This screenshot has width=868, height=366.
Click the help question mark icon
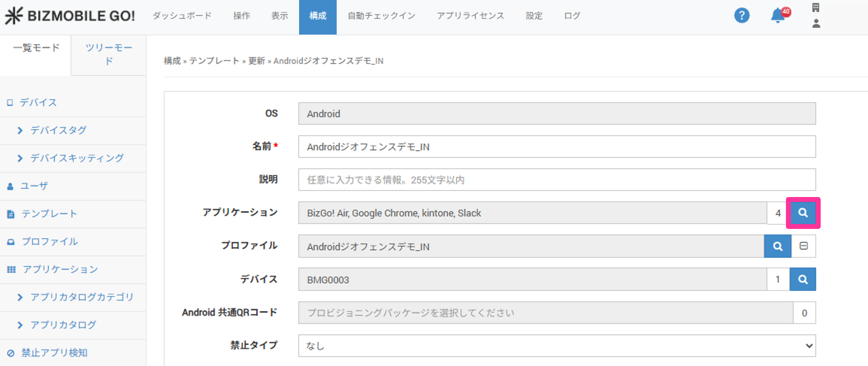click(741, 15)
